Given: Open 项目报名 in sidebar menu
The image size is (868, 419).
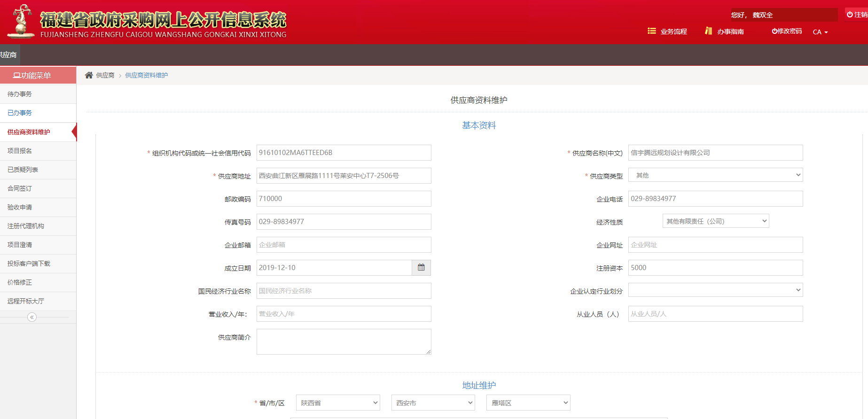Looking at the screenshot, I should coord(38,151).
